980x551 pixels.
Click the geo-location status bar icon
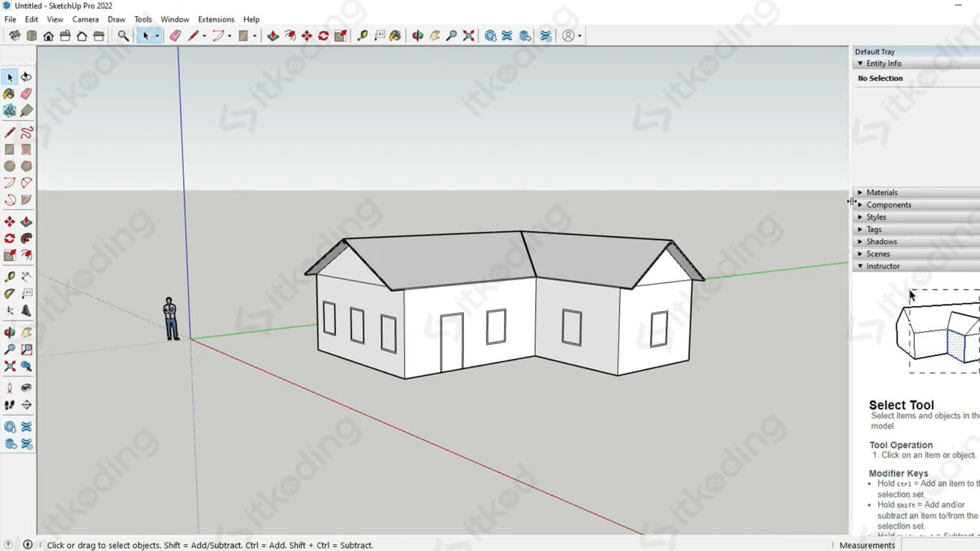point(10,545)
